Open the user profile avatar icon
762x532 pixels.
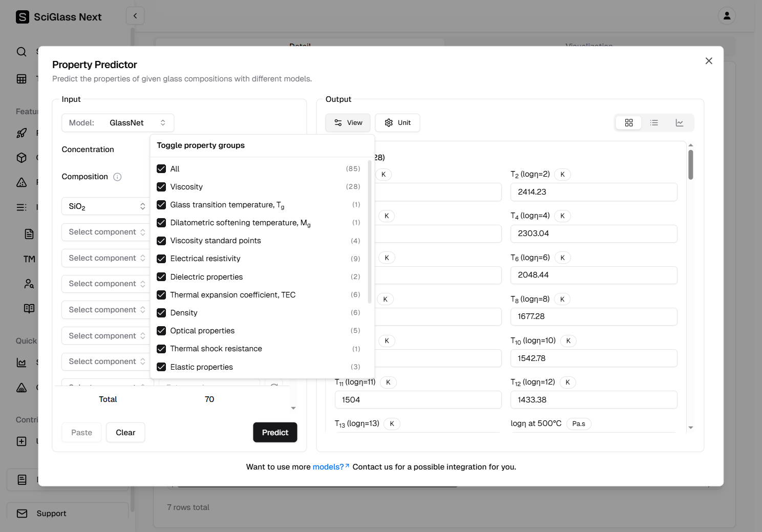coord(726,16)
